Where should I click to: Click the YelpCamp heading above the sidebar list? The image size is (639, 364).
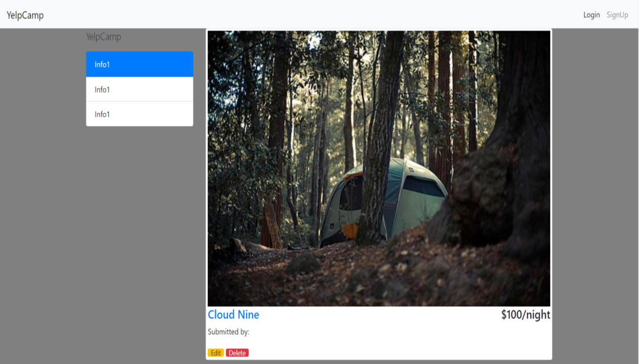pos(103,37)
